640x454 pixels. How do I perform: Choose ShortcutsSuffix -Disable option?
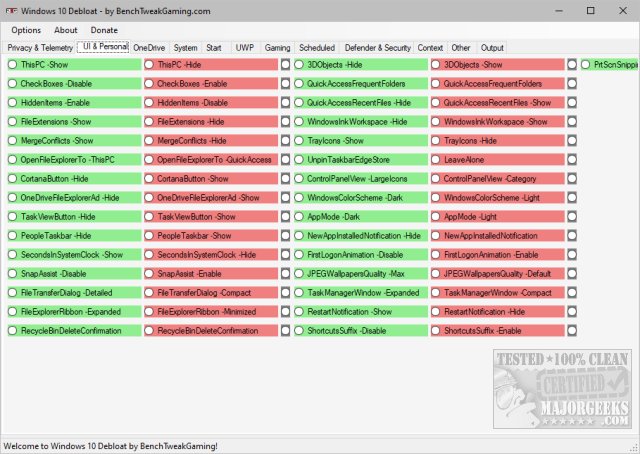pyautogui.click(x=361, y=331)
